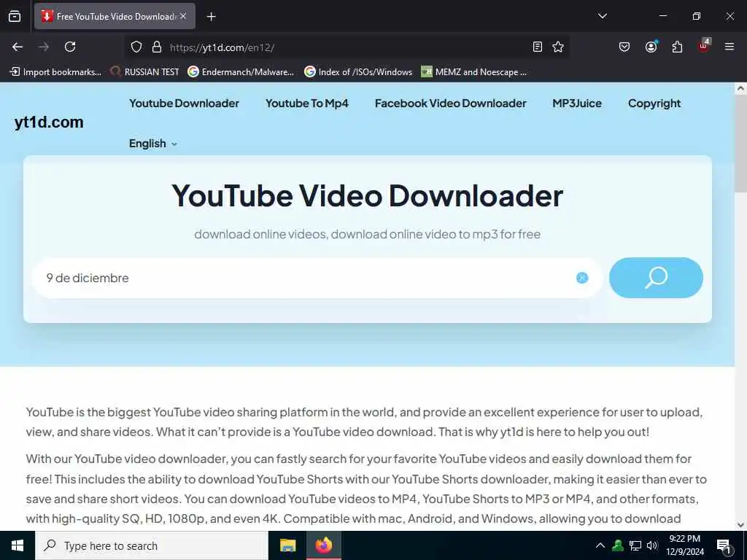Image resolution: width=747 pixels, height=560 pixels.
Task: Go to MP3Juice nav item
Action: (577, 104)
